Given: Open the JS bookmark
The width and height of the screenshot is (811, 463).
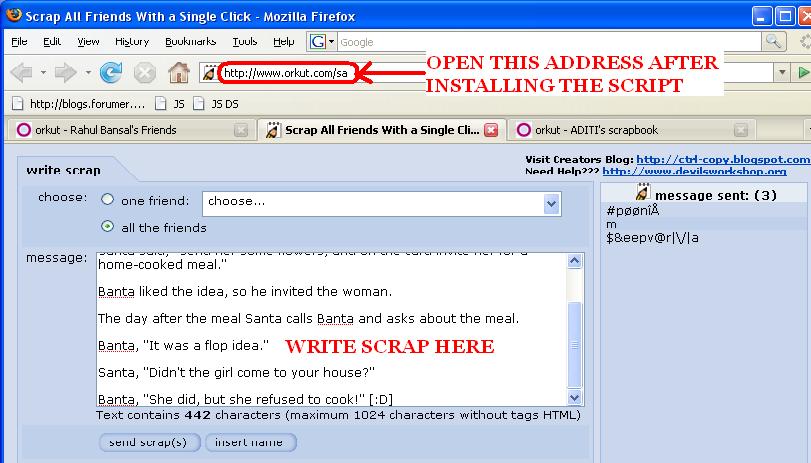Looking at the screenshot, I should point(170,104).
